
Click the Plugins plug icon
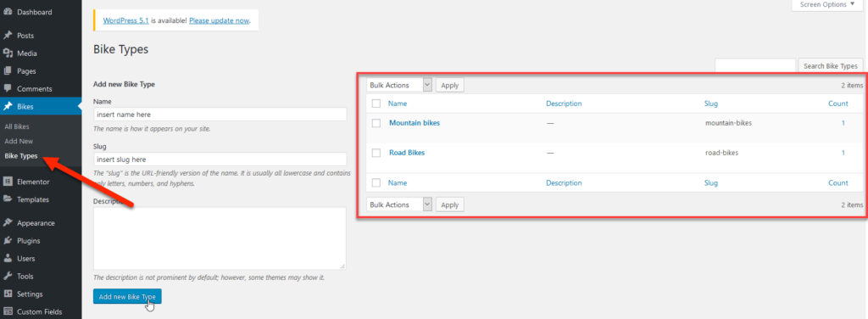coord(8,241)
